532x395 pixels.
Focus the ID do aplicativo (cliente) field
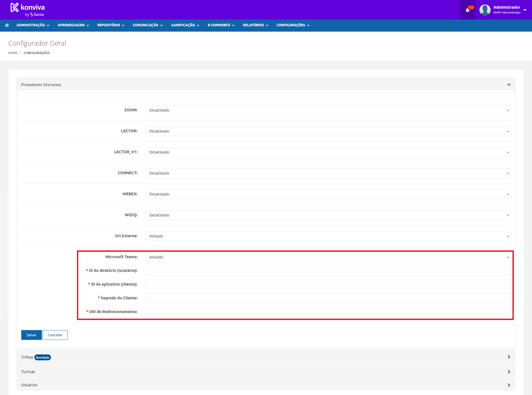[328, 285]
